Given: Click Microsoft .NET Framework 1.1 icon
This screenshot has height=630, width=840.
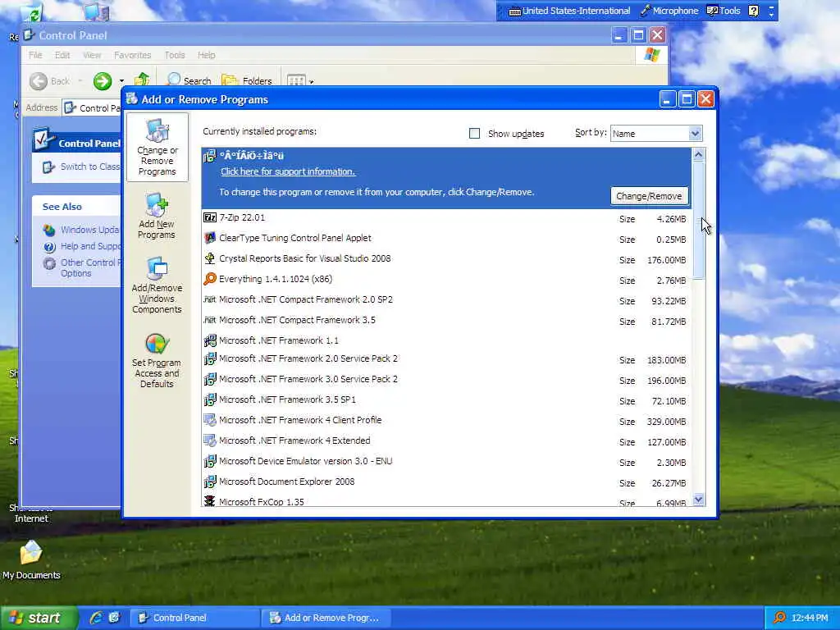Looking at the screenshot, I should point(210,340).
